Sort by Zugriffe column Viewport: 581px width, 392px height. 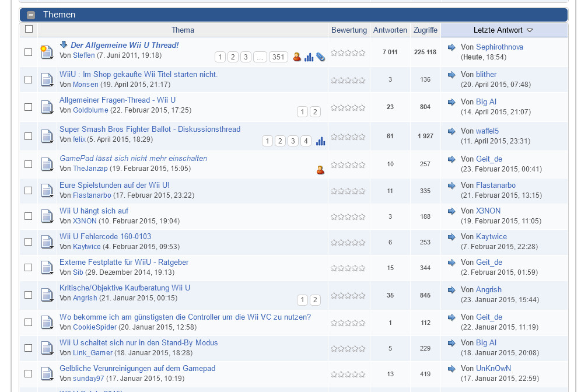(425, 30)
